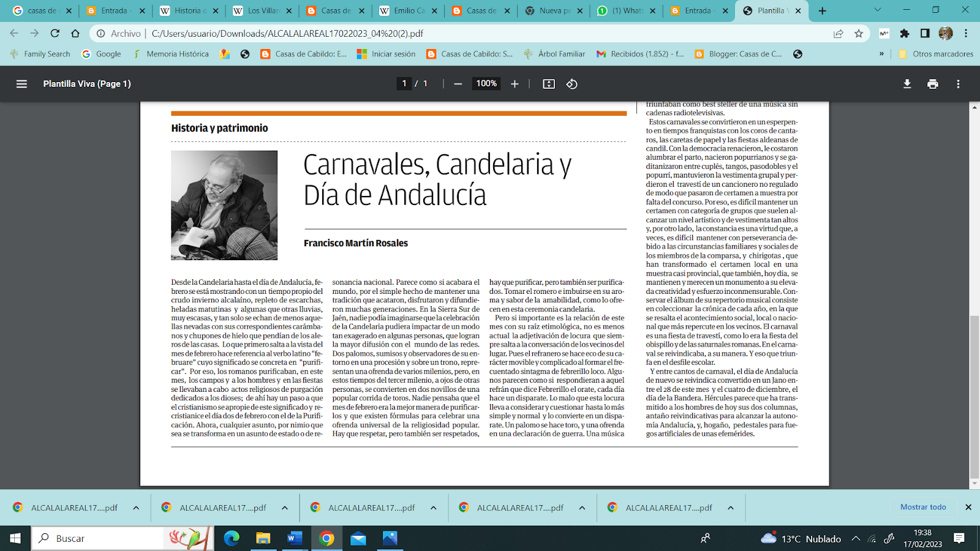Switch to the 'Emilio Ca' tab
980x551 pixels.
(409, 11)
